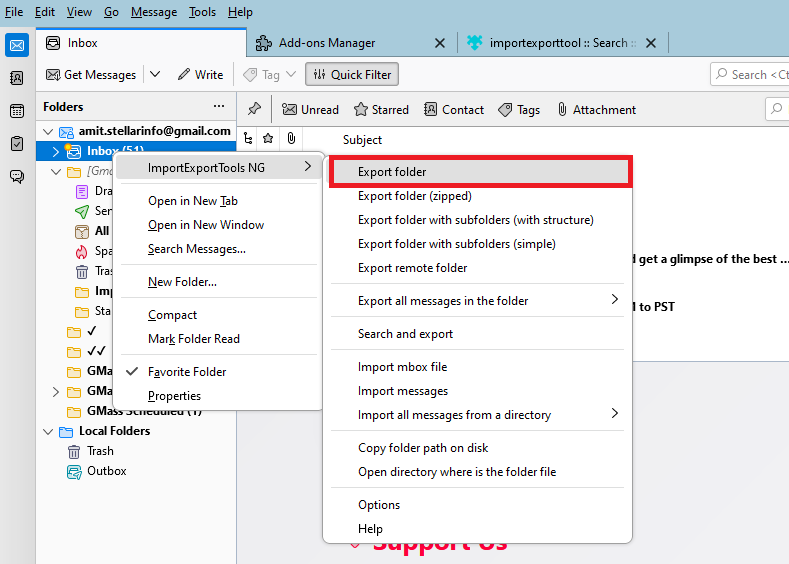Screen dimensions: 789x564
Task: Choose Open directory where is the folder file
Action: click(477, 472)
